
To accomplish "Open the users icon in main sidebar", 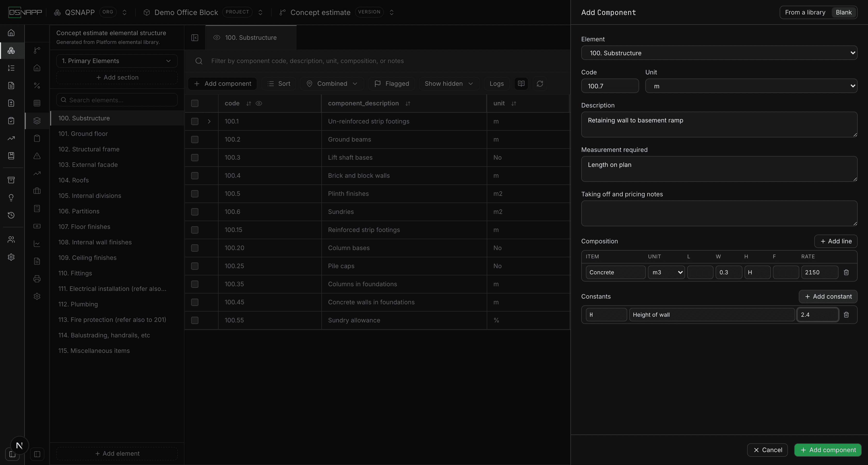I will coord(11,239).
